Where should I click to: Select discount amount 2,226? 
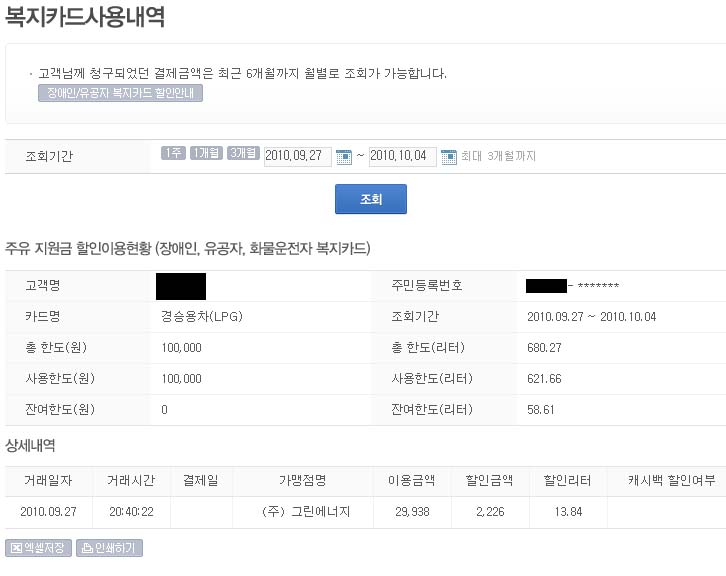point(490,512)
